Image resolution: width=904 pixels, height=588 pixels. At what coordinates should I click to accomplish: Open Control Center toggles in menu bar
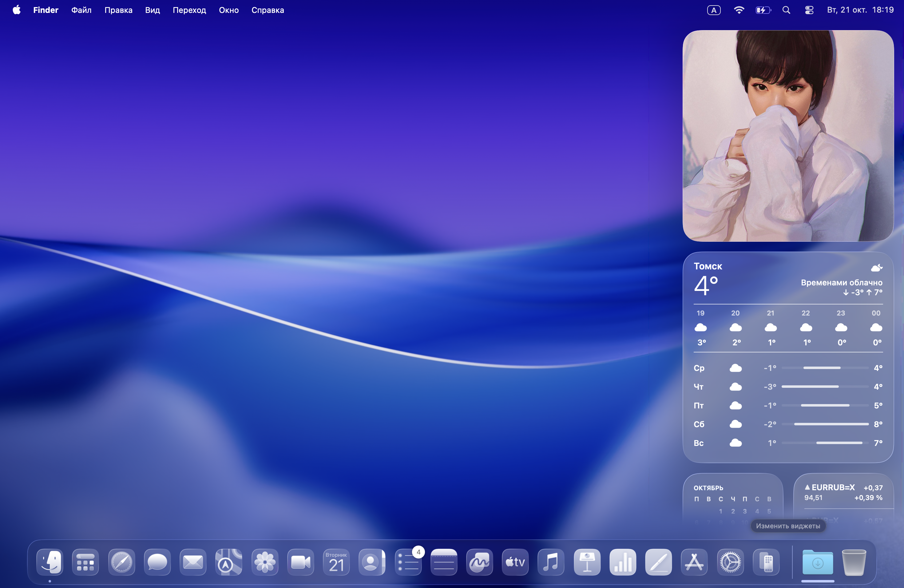click(x=809, y=10)
